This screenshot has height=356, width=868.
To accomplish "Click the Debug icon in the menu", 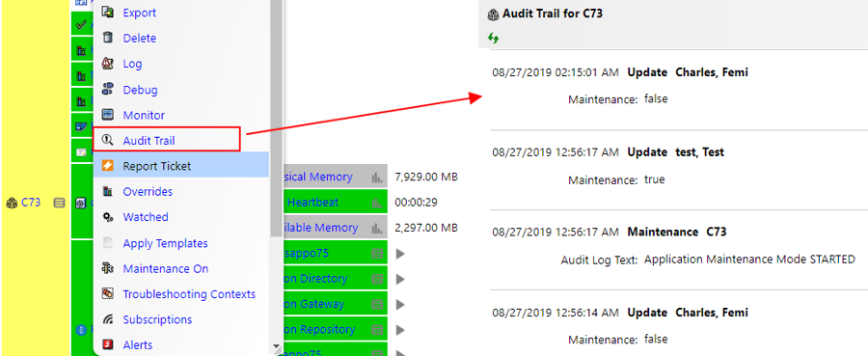I will click(x=108, y=89).
